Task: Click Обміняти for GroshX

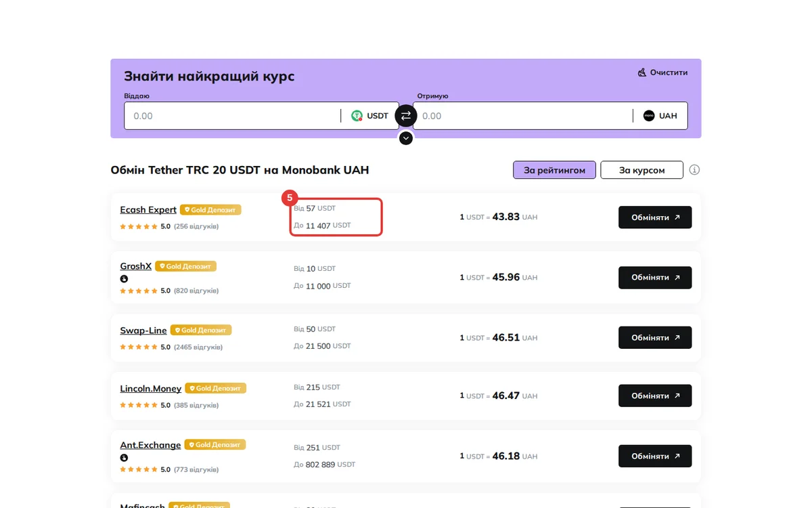Action: point(655,277)
